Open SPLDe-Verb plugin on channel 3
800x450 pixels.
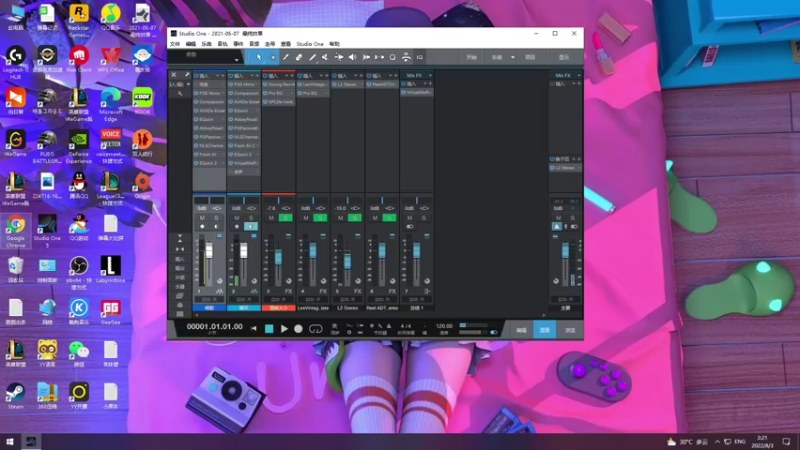(279, 102)
